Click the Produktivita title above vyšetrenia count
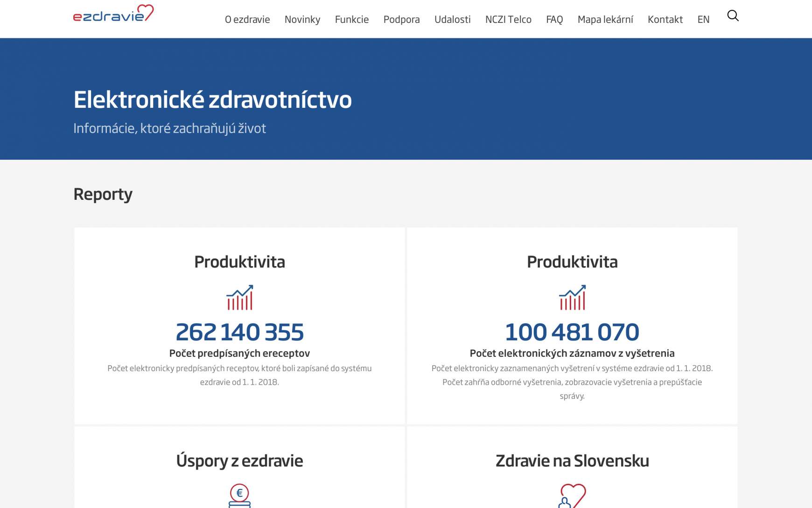The image size is (812, 508). pyautogui.click(x=572, y=262)
